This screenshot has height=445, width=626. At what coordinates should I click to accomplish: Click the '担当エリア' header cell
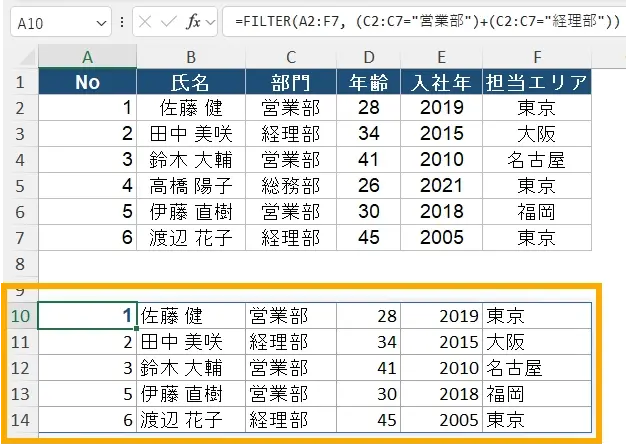(x=537, y=82)
